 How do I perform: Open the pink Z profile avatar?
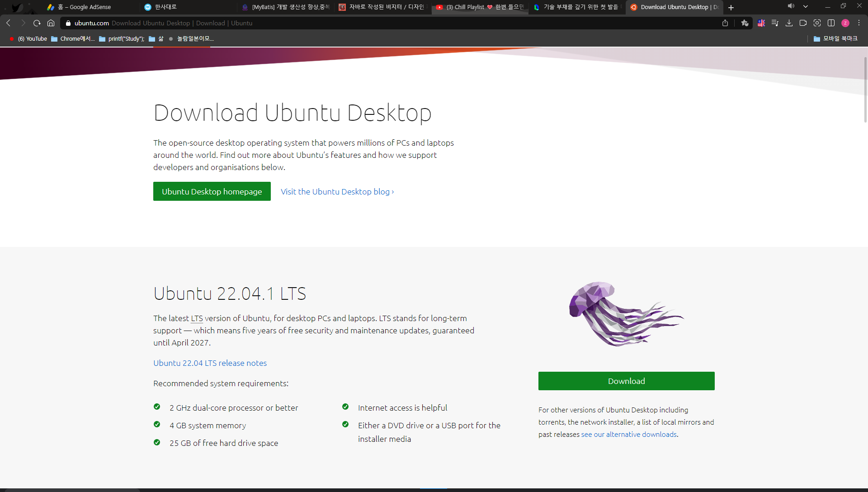point(845,23)
